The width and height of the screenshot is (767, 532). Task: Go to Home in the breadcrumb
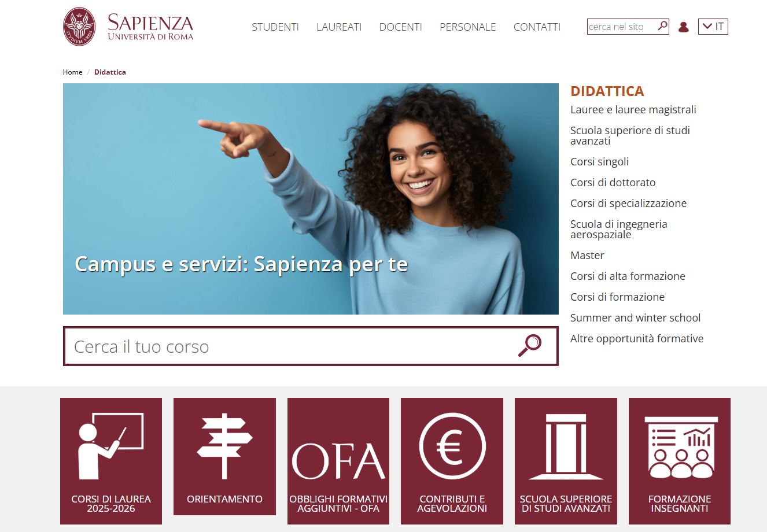(x=72, y=72)
